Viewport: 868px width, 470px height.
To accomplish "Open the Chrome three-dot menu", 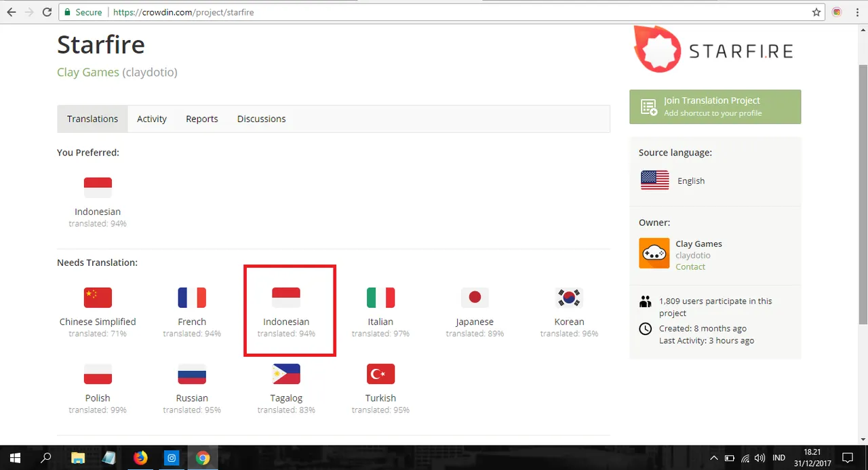I will (856, 12).
